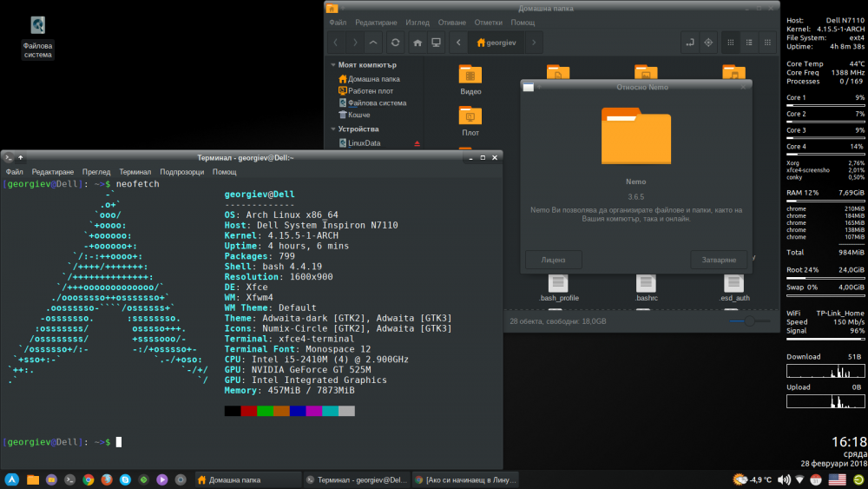Open the 'Видео' folder
This screenshot has width=868, height=489.
click(x=470, y=80)
